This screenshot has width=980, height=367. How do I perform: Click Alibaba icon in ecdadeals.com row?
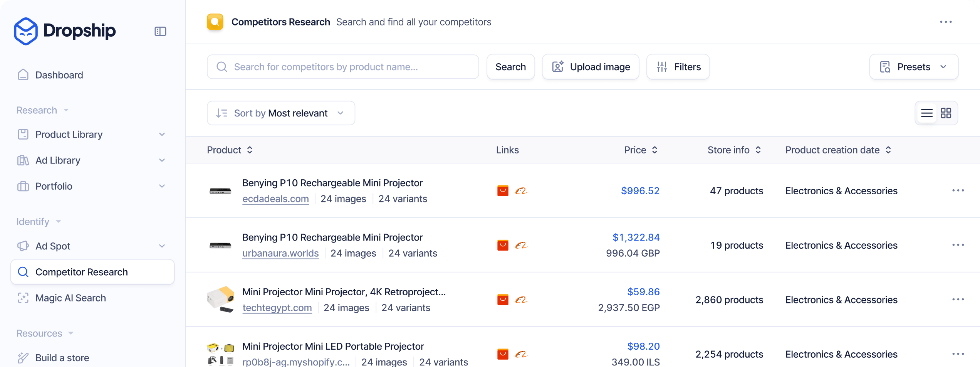point(521,191)
